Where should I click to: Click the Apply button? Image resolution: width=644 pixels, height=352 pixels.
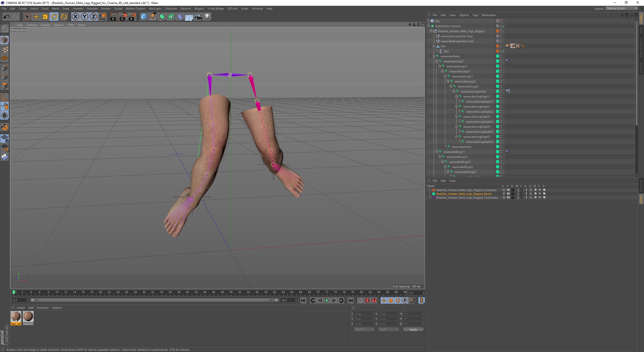click(413, 330)
